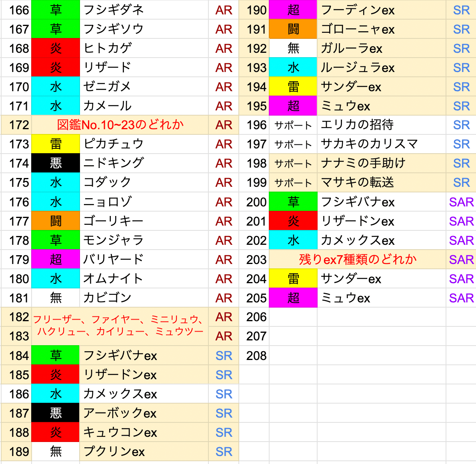This screenshot has height=464, width=476.
Task: Select the SAR rarity cell in row 203
Action: pos(461,260)
